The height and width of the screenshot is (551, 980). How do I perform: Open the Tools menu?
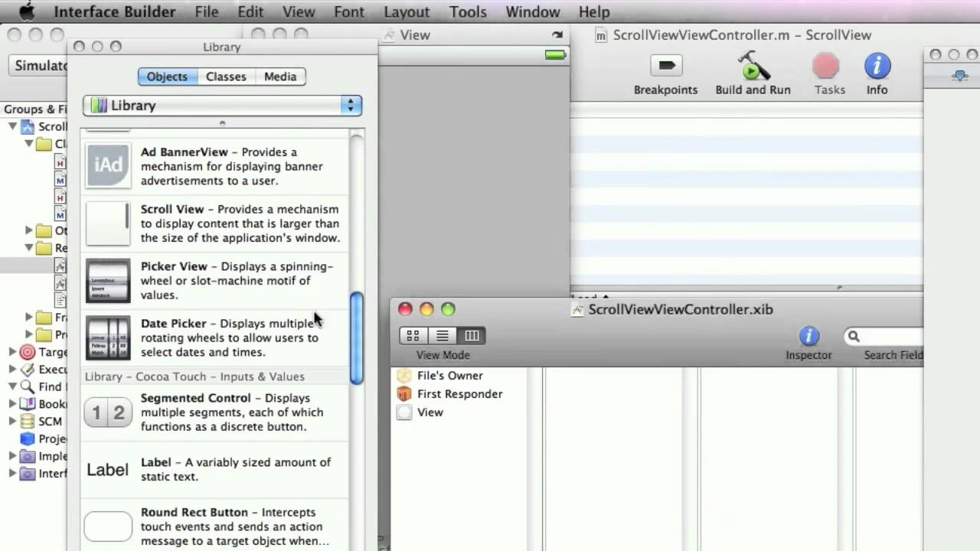point(468,12)
